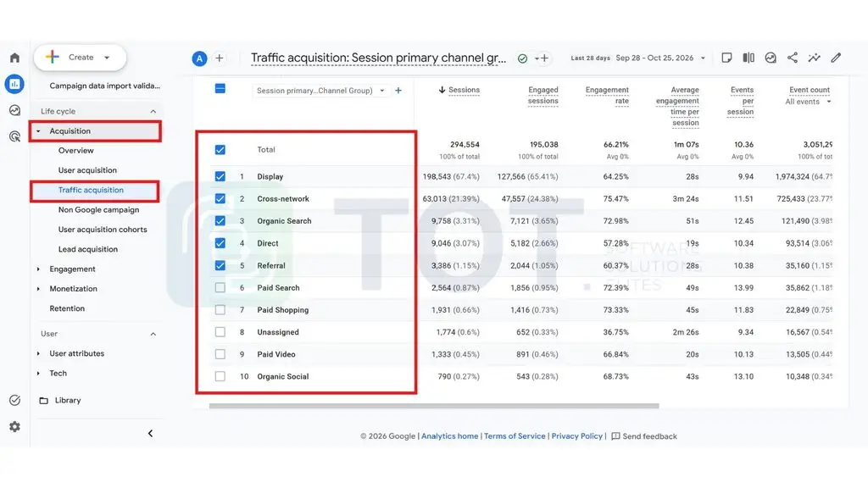This screenshot has height=488, width=868.
Task: Open User acquisition report
Action: pos(87,170)
